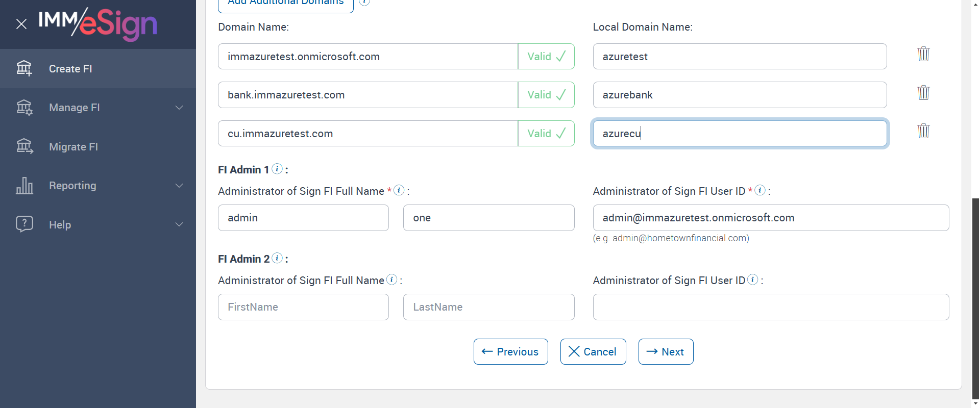
Task: Click the FI Admin 2 FirstName field
Action: point(303,307)
